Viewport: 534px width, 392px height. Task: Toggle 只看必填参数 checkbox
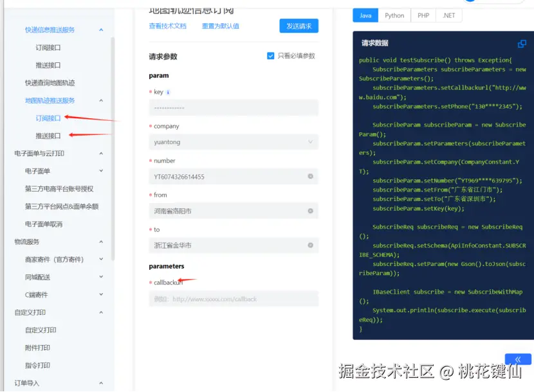[x=270, y=56]
